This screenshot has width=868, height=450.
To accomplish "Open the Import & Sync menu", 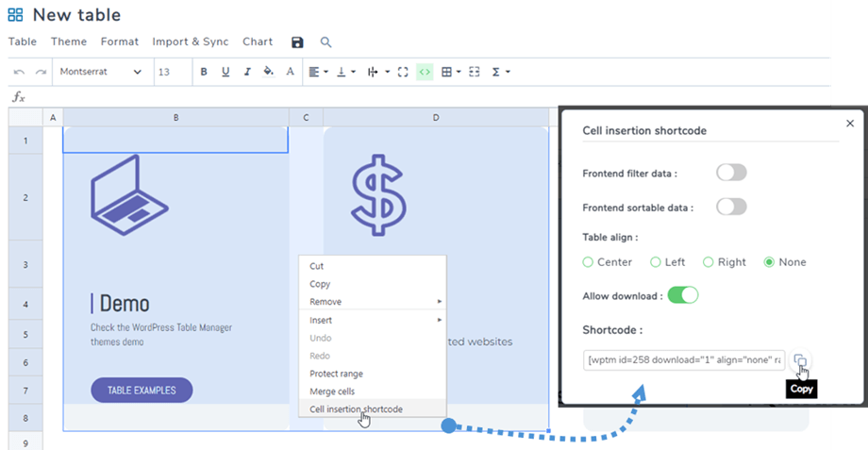I will click(190, 42).
